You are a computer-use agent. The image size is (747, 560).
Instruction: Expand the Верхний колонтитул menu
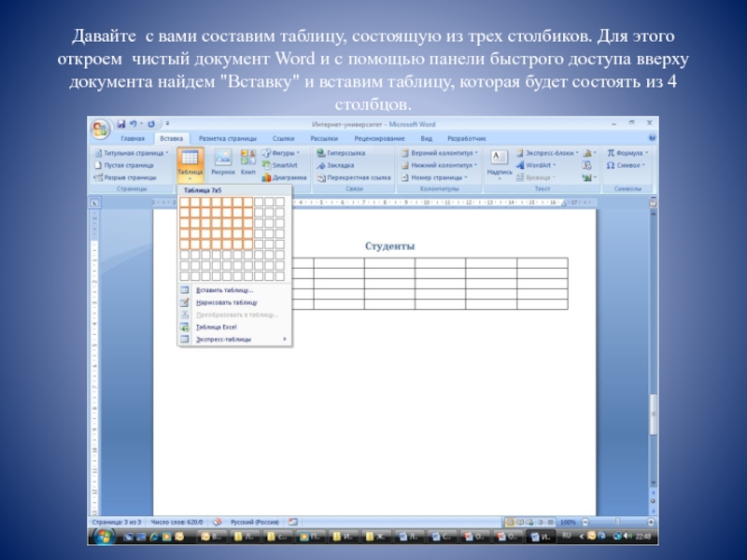[439, 153]
